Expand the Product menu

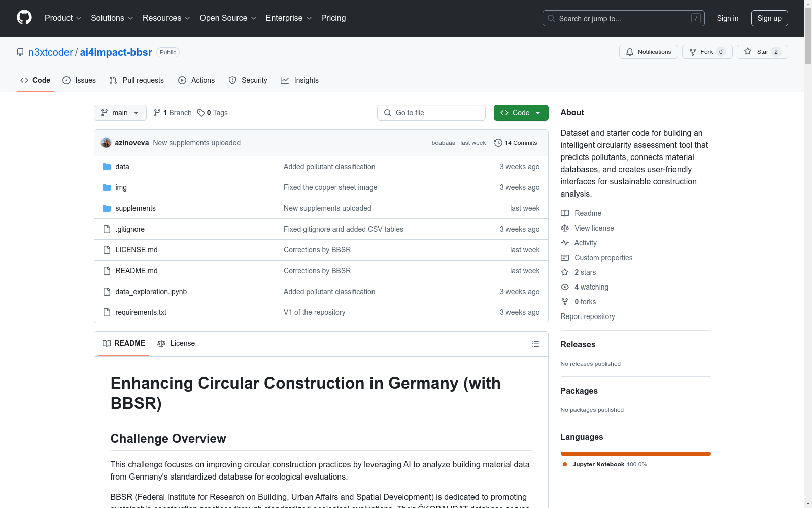[x=63, y=18]
